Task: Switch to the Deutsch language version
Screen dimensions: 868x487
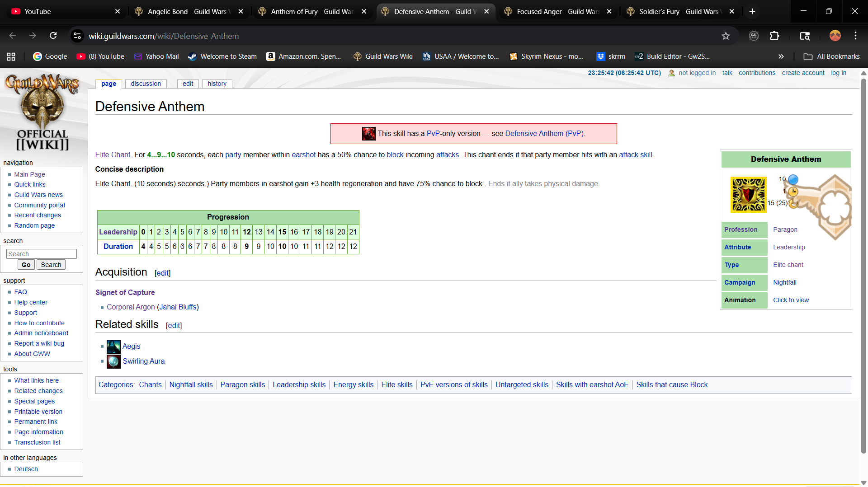Action: [26, 469]
